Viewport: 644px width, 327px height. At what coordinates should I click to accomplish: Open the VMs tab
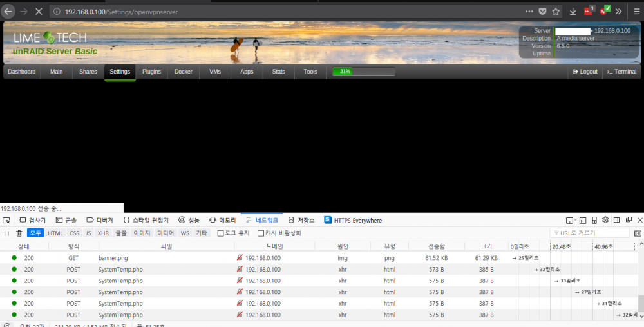[x=215, y=72]
